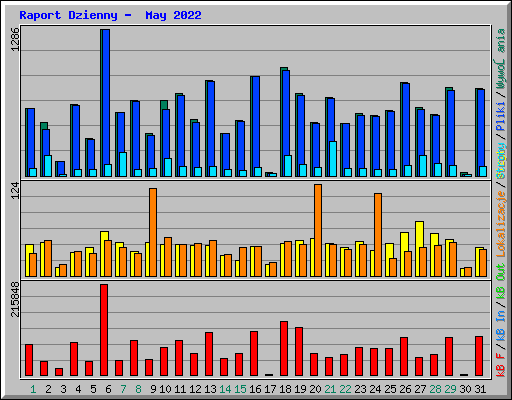Click the orange bar for day 20
Screen dimensions: 512x400
pyautogui.click(x=318, y=230)
